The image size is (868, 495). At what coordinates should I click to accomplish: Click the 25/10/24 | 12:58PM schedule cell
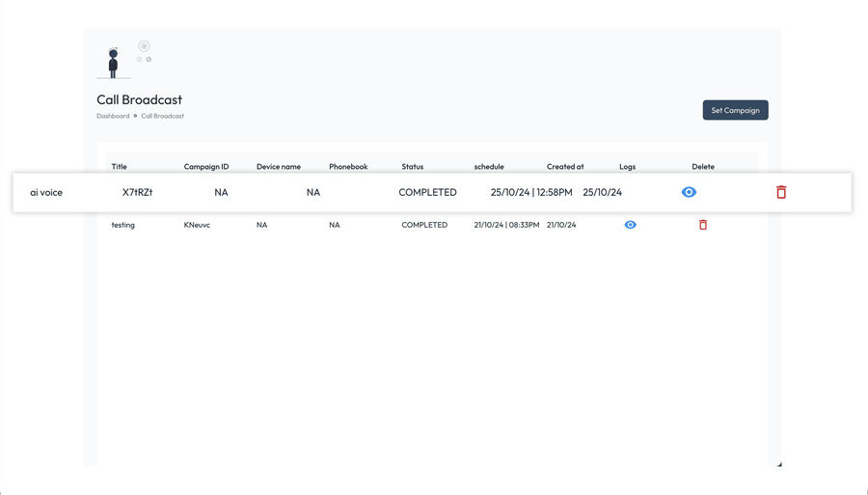531,192
